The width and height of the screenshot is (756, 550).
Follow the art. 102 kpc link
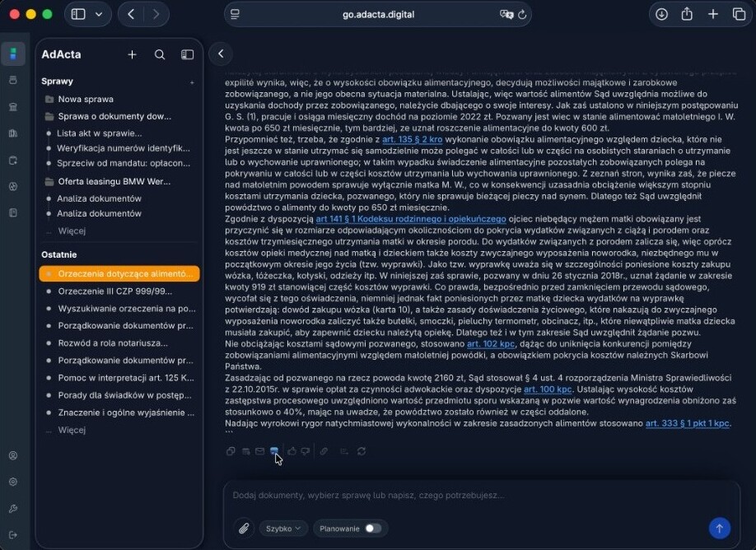click(491, 343)
